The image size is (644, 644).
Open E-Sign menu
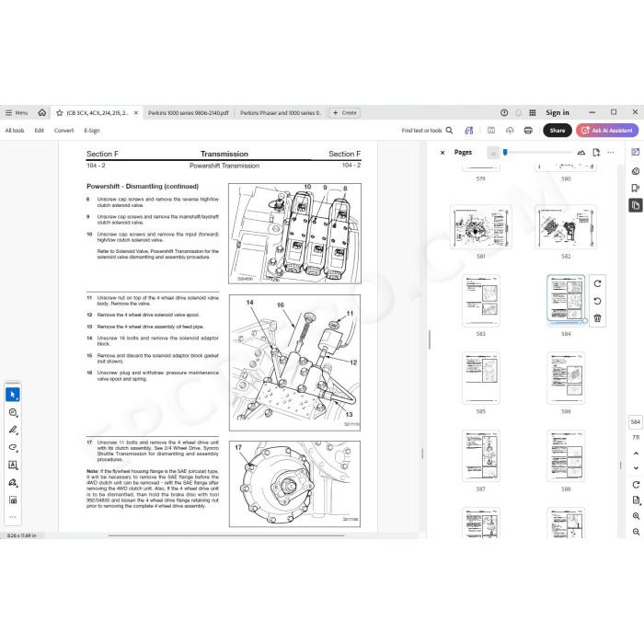(92, 131)
